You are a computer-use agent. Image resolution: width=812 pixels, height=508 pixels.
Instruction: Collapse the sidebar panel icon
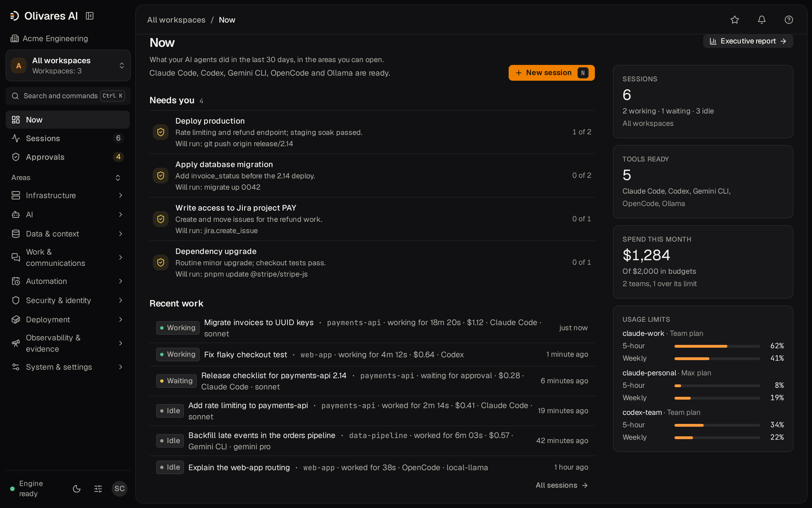[90, 16]
